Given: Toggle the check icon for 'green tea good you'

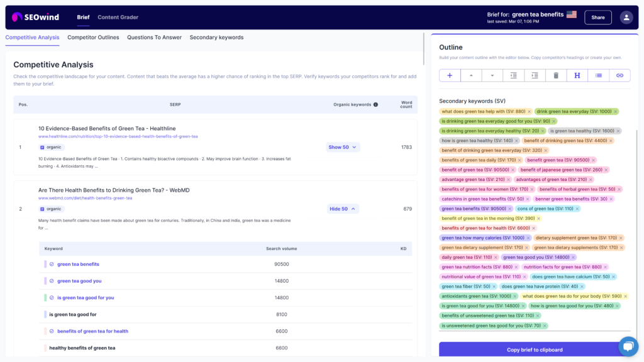Looking at the screenshot, I should click(x=52, y=281).
